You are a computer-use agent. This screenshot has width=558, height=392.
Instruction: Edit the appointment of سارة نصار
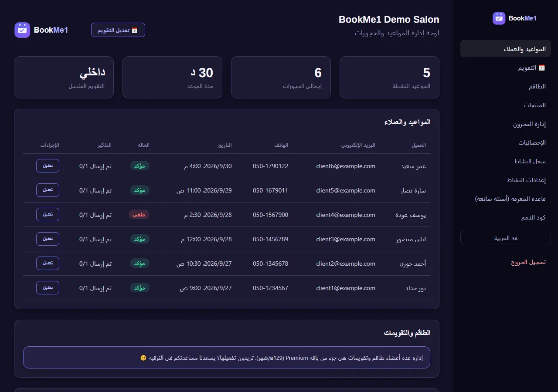point(48,190)
